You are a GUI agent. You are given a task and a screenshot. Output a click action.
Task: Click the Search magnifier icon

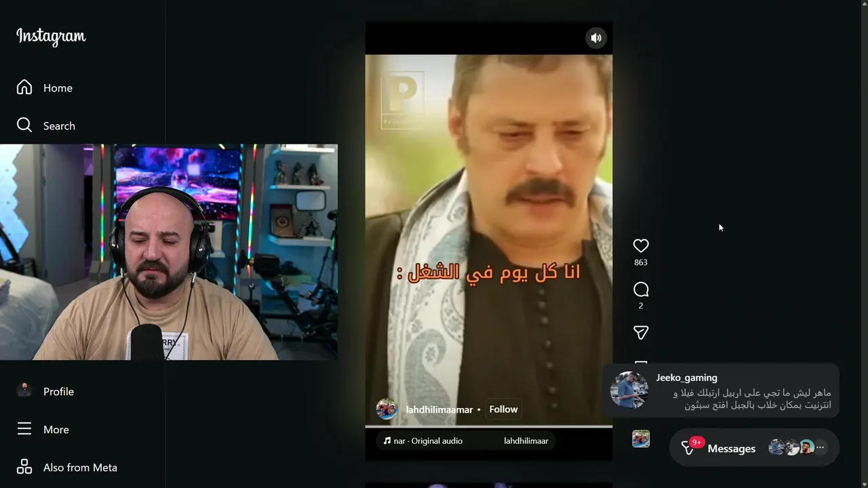coord(24,125)
